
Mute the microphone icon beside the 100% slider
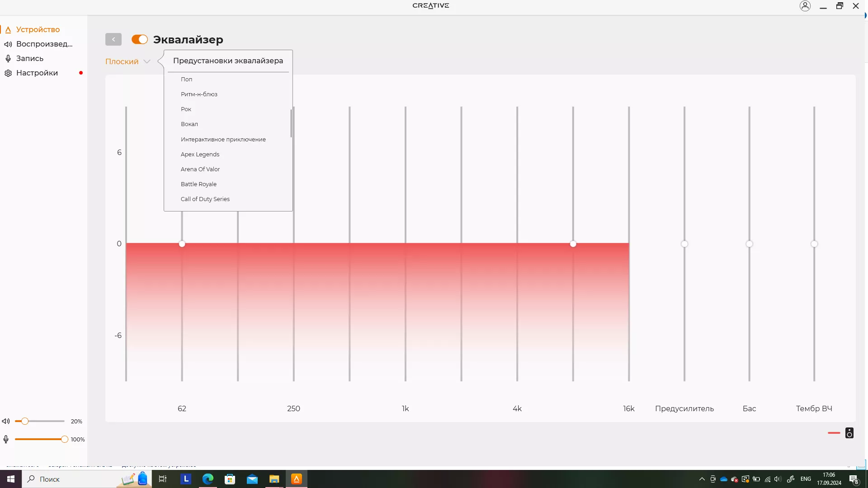coord(6,439)
